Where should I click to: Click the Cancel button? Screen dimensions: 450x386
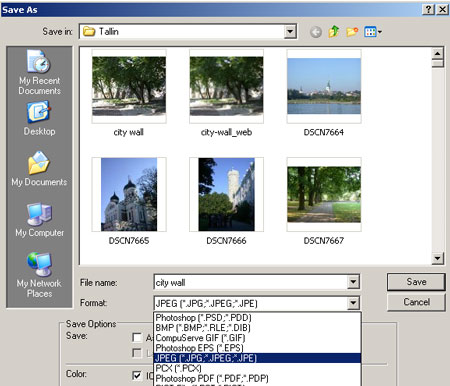(416, 302)
